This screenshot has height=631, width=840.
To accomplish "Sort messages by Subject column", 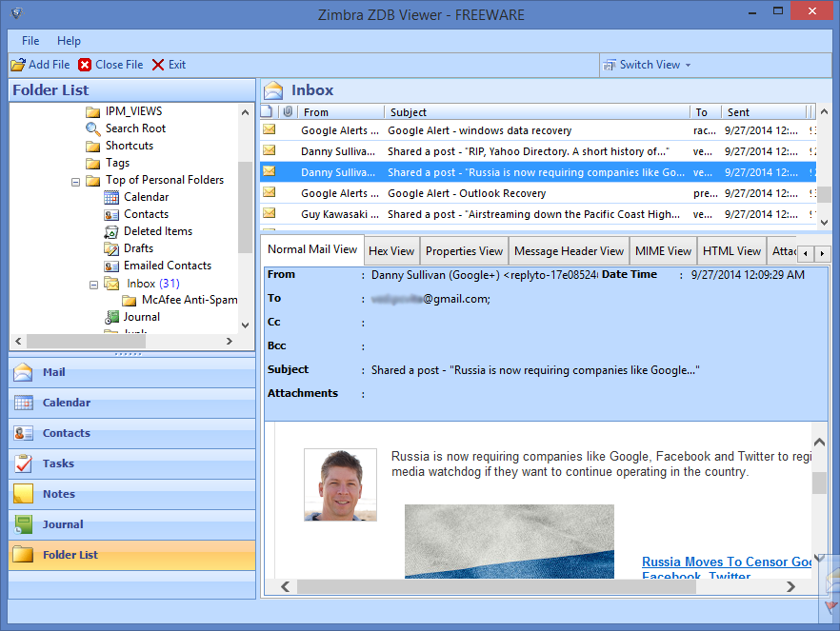I will pyautogui.click(x=537, y=112).
